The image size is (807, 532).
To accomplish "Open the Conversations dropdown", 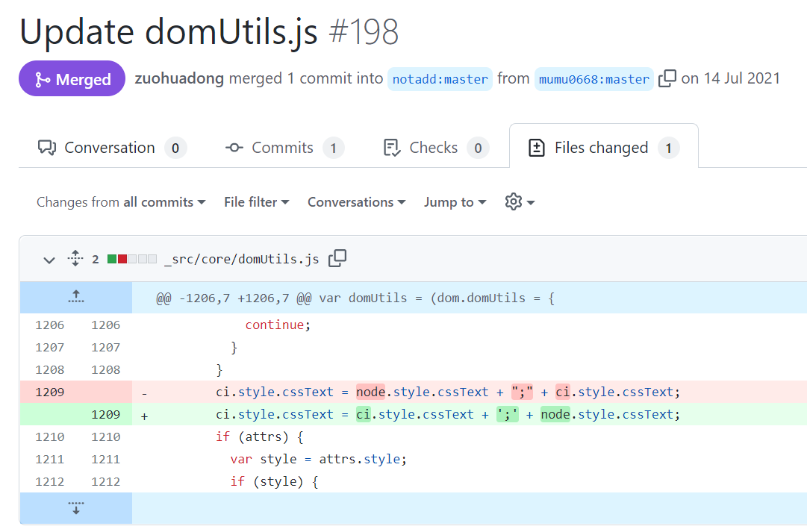I will coord(357,202).
